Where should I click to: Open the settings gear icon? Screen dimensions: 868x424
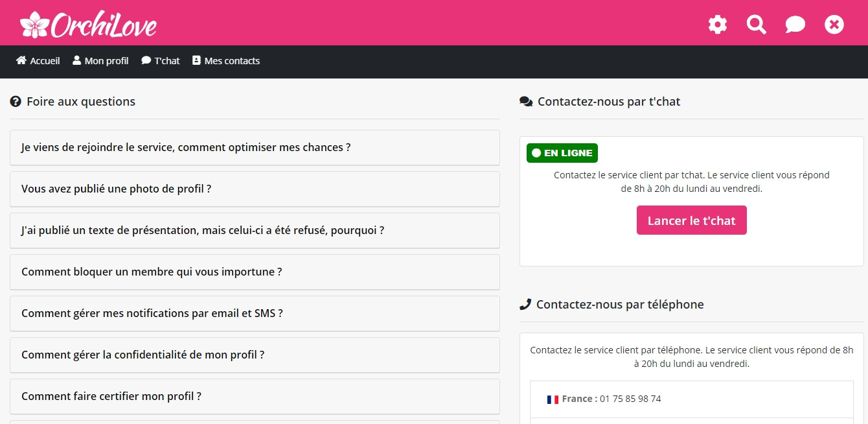(717, 25)
